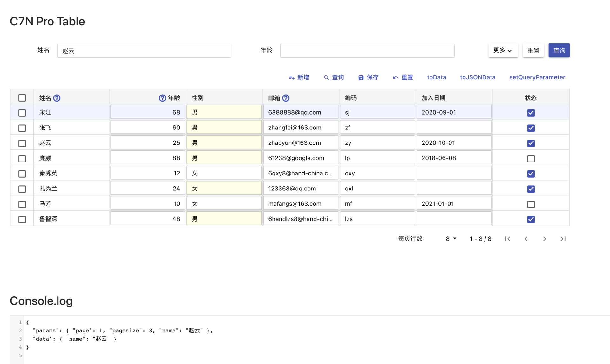The height and width of the screenshot is (364, 610).
Task: Click the 保存 save icon
Action: 361,77
